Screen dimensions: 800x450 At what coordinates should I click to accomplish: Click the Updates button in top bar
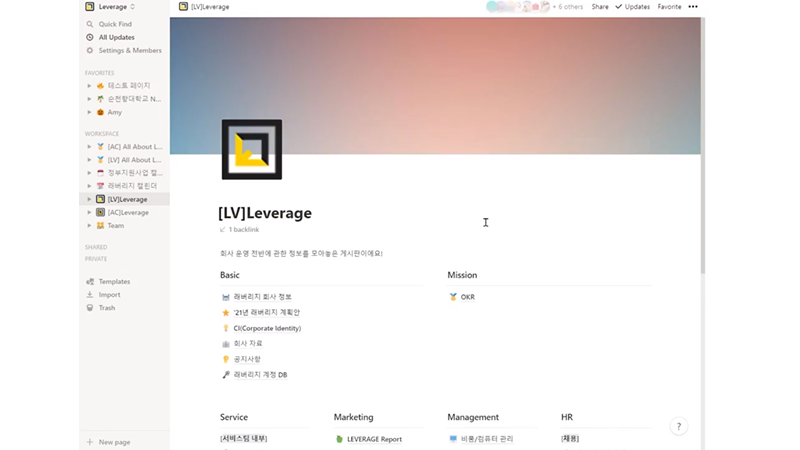(633, 7)
